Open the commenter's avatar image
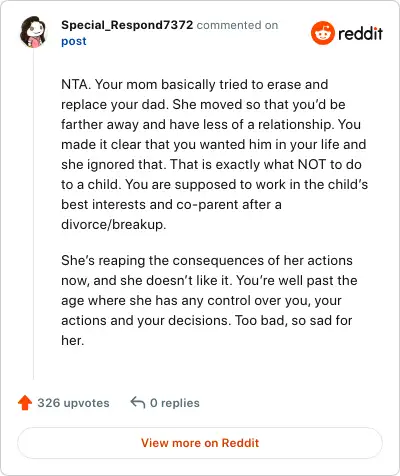Screen dimensions: 400x476 point(33,32)
